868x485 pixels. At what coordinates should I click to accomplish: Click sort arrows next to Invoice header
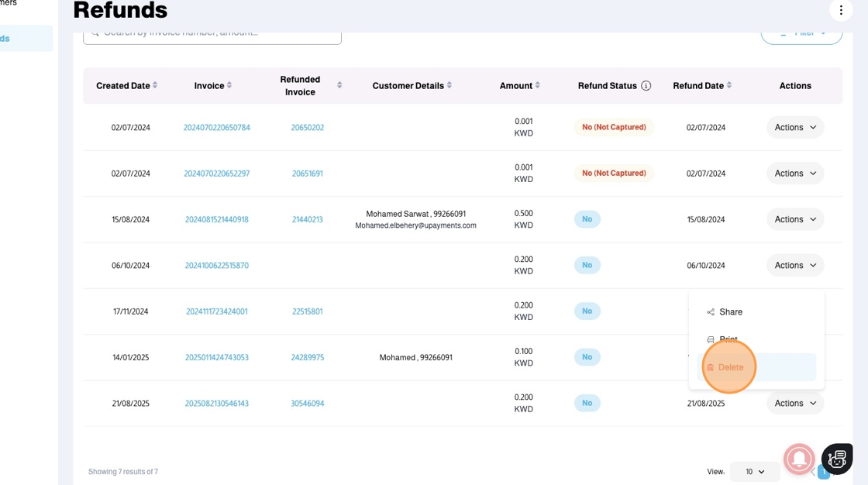click(229, 85)
